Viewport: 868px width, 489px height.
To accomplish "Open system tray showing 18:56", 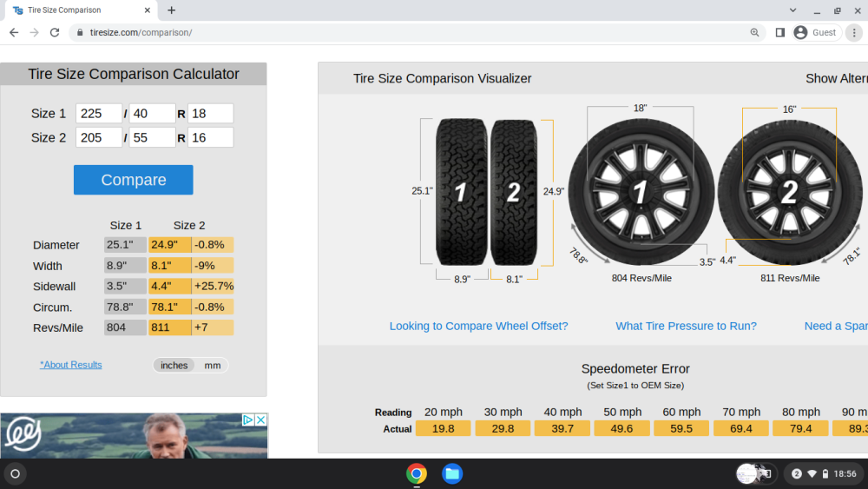I will point(823,473).
